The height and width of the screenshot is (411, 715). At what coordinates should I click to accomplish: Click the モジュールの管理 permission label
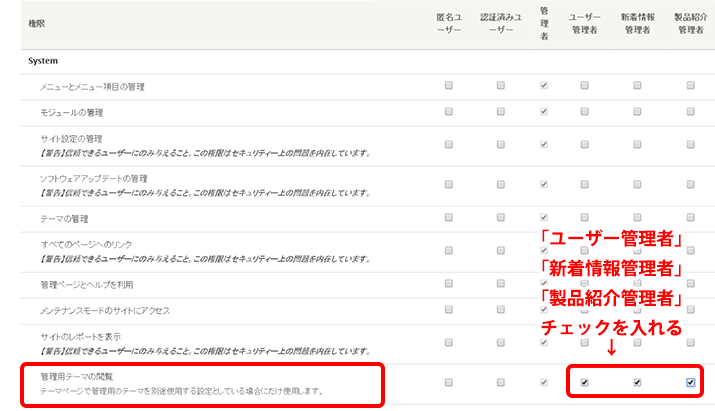[x=72, y=112]
